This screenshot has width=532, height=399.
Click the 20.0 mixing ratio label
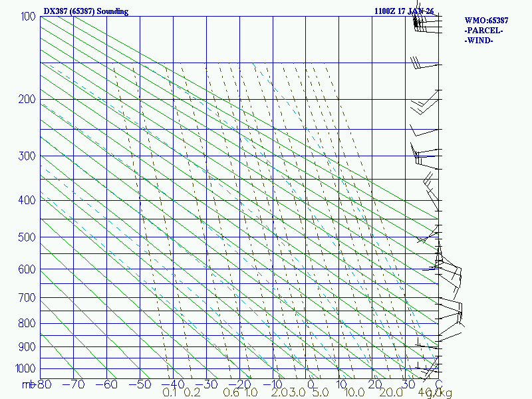(391, 392)
